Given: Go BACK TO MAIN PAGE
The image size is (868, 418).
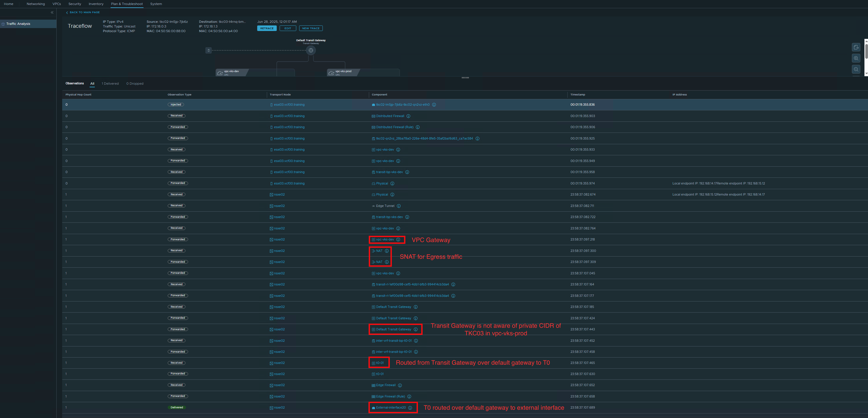Looking at the screenshot, I should [x=85, y=13].
